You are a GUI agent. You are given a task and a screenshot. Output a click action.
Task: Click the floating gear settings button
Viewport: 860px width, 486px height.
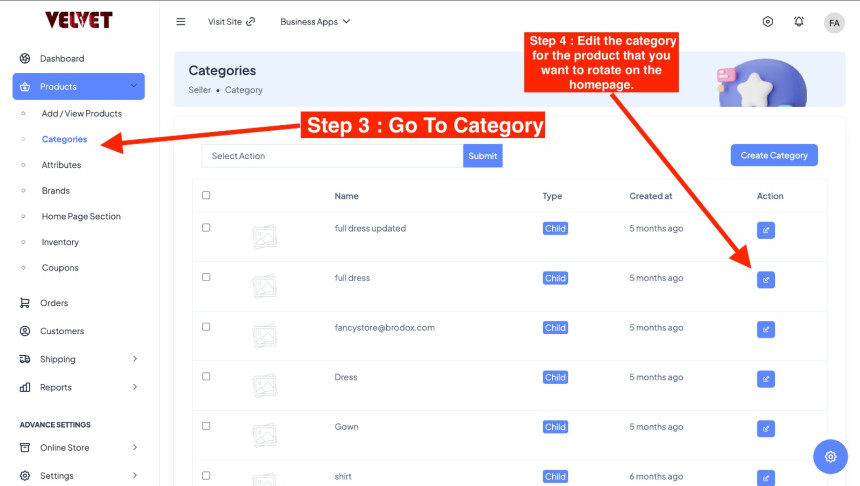click(x=830, y=457)
